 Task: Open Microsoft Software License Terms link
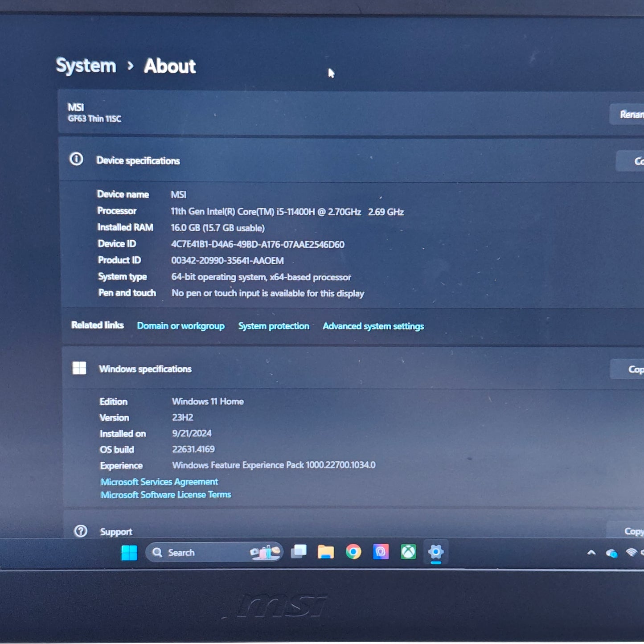click(166, 495)
